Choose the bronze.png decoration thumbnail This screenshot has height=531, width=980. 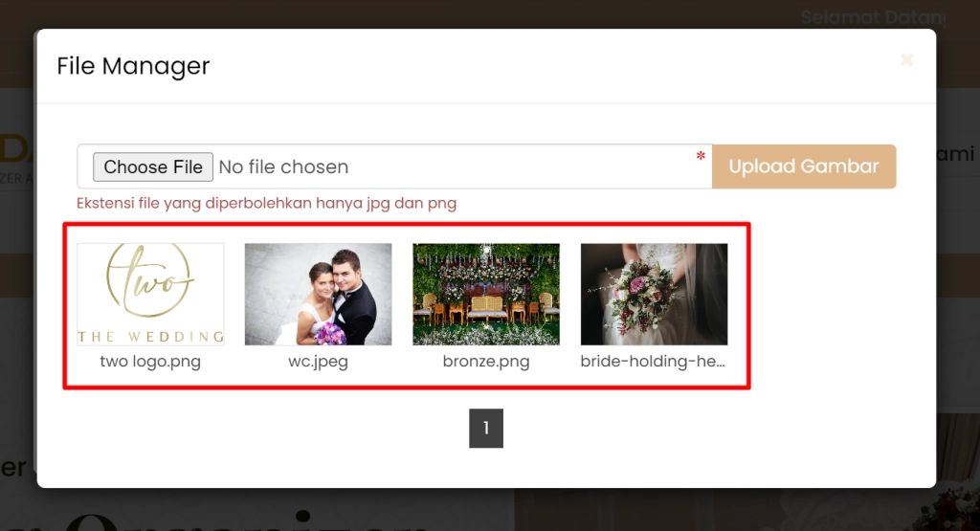(x=486, y=294)
